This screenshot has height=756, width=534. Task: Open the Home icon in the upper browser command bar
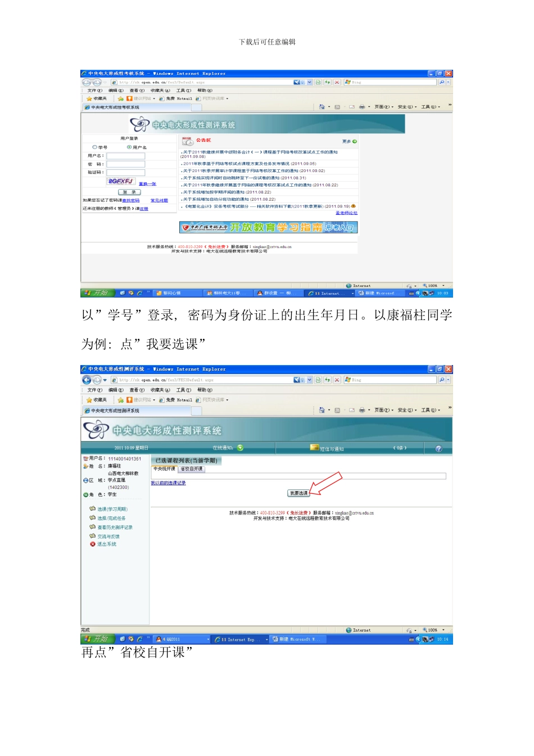322,106
